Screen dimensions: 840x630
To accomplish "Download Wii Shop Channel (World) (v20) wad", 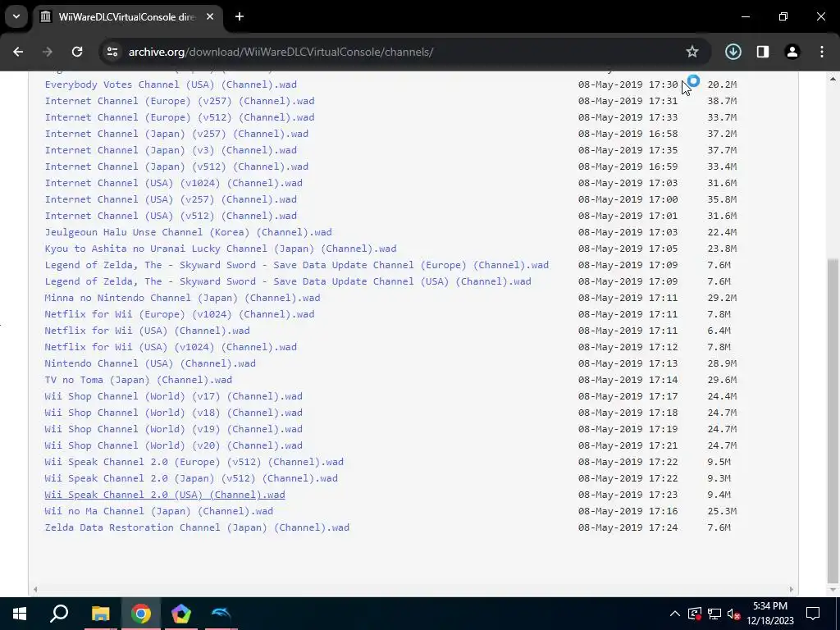I will pyautogui.click(x=174, y=445).
